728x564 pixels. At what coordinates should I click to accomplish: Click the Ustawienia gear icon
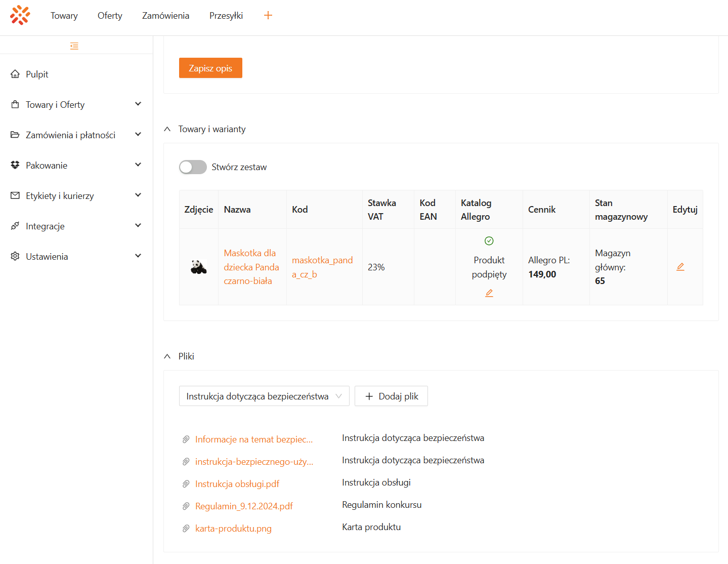[x=15, y=257]
